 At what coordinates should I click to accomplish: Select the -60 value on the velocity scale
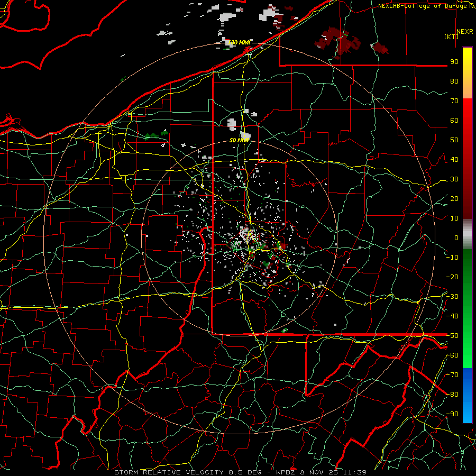coord(452,355)
